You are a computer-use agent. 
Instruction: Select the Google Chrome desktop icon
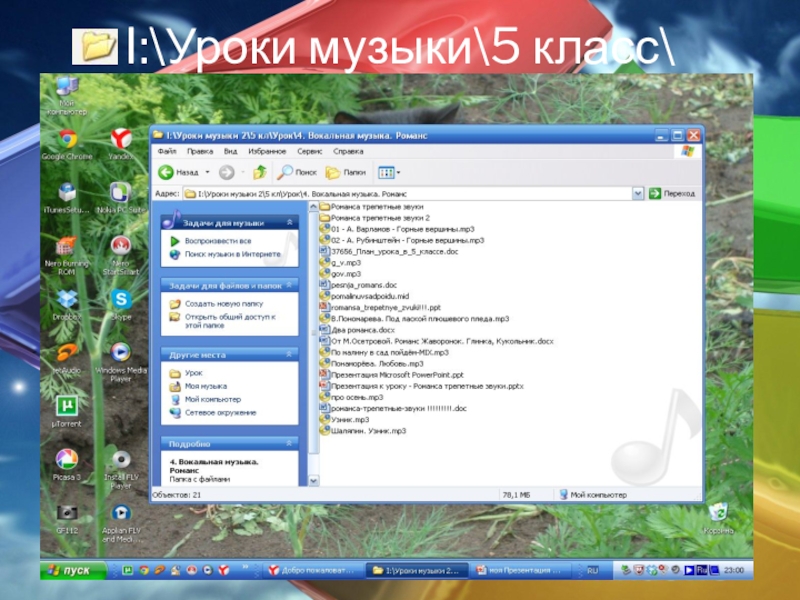click(67, 141)
